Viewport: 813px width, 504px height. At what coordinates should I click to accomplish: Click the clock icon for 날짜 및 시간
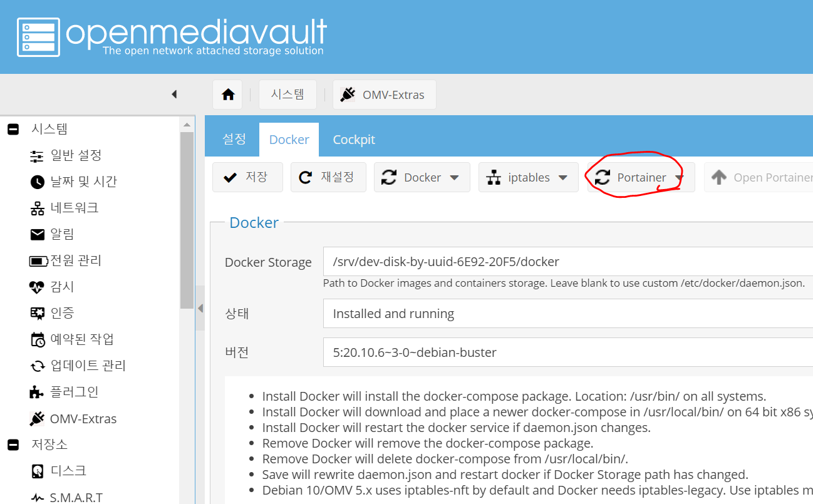point(38,182)
